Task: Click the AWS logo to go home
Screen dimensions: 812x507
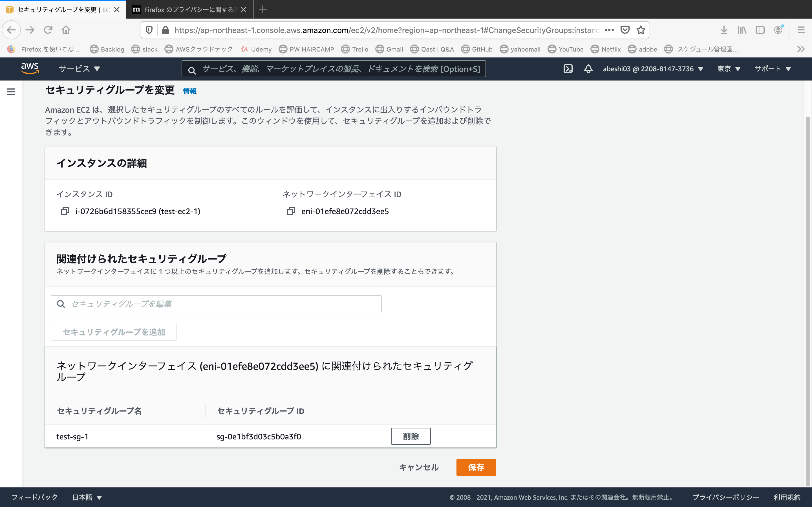Action: pos(30,68)
